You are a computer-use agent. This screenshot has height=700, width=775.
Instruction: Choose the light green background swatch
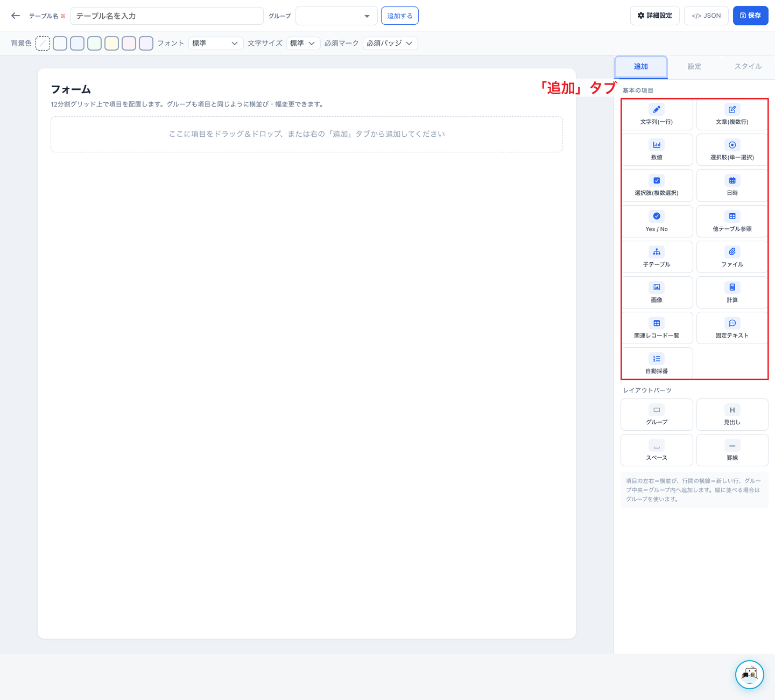pyautogui.click(x=94, y=43)
